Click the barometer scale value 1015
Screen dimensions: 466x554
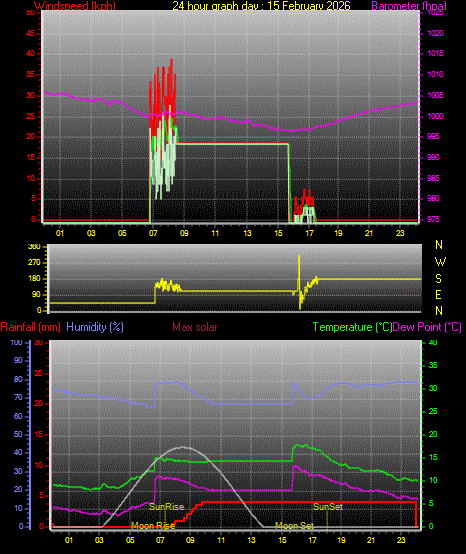coord(435,54)
